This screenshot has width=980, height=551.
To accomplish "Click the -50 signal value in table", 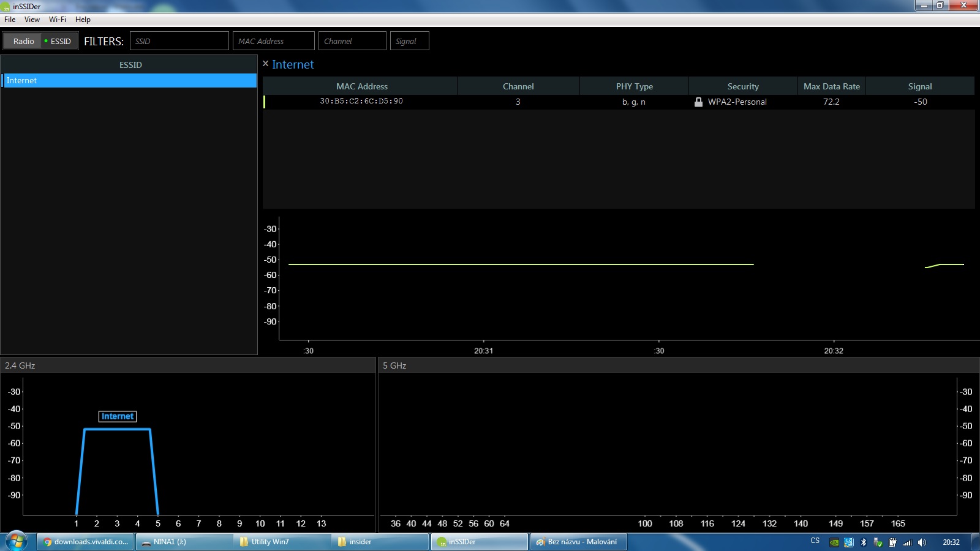I will pyautogui.click(x=921, y=102).
